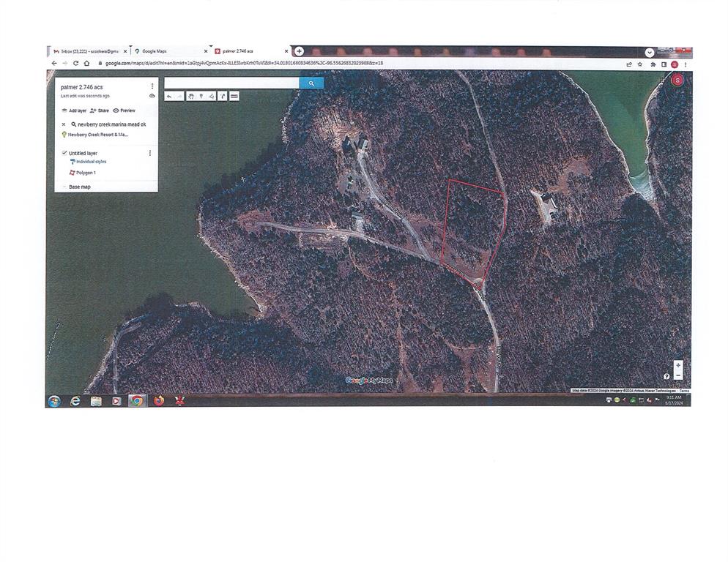Close the Google Maps tab
728x562 pixels.
click(x=206, y=51)
